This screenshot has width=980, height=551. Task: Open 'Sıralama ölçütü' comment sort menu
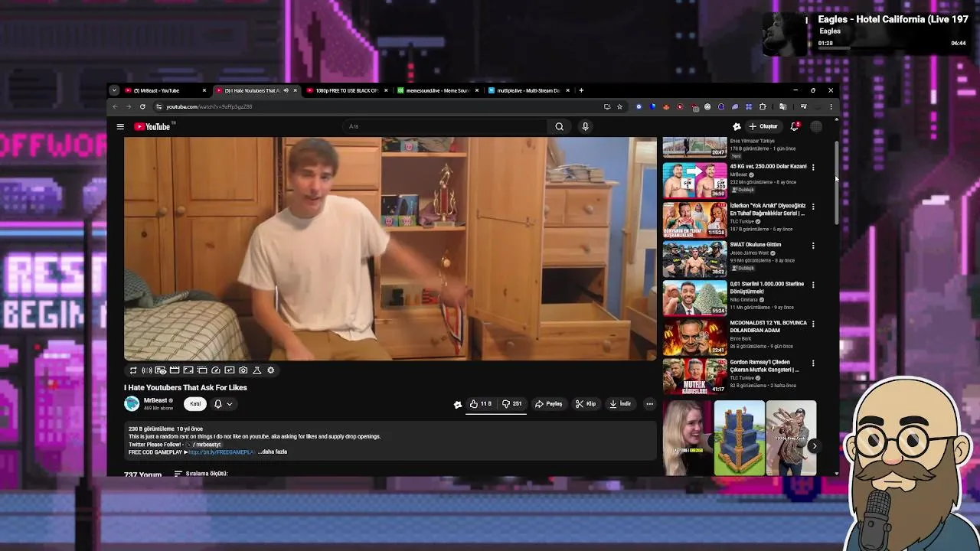(x=201, y=474)
